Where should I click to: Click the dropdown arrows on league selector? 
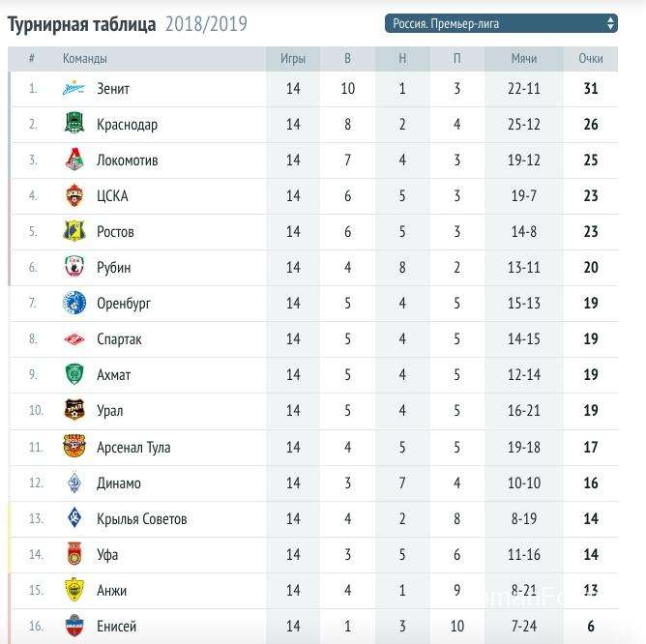coord(610,23)
